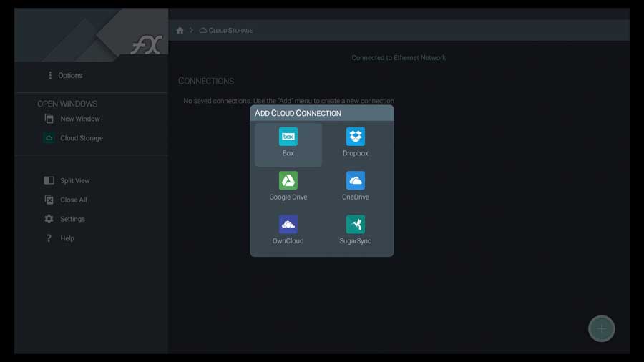This screenshot has width=644, height=362.
Task: Click the three-dot Options icon
Action: click(x=50, y=76)
